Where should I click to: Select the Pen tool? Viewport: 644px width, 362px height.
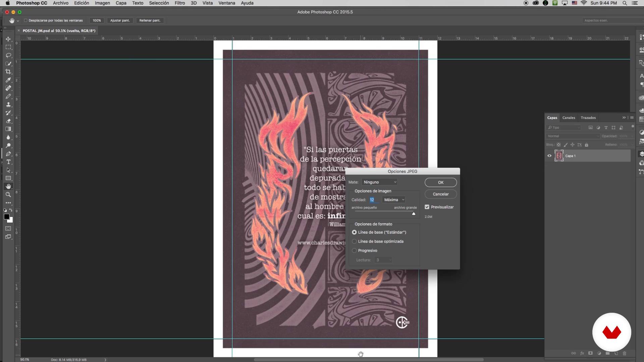[8, 154]
